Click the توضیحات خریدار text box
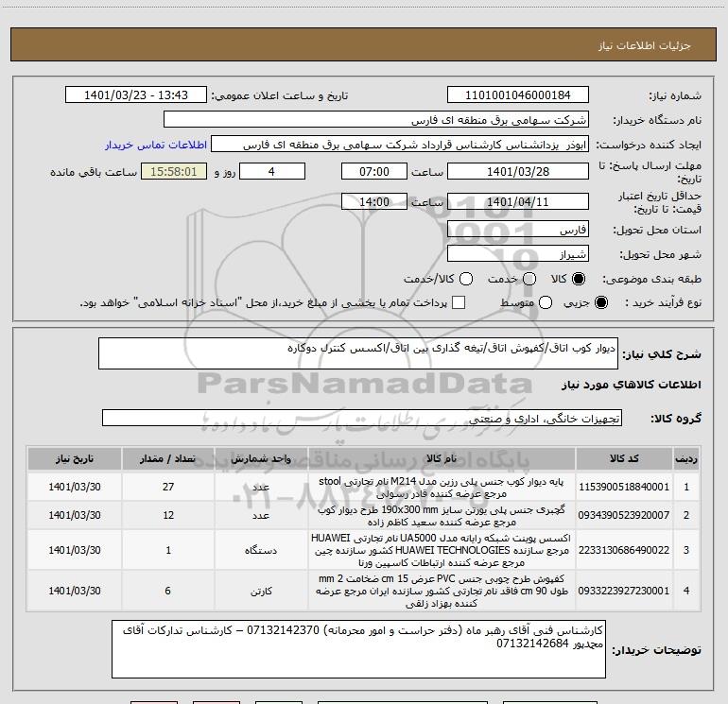 pyautogui.click(x=358, y=649)
